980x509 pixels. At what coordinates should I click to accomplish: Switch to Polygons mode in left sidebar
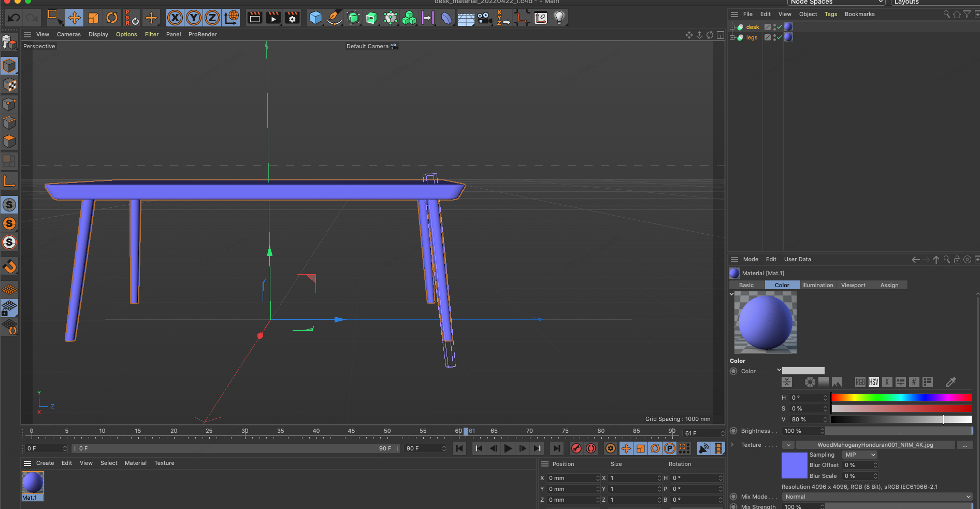(9, 142)
